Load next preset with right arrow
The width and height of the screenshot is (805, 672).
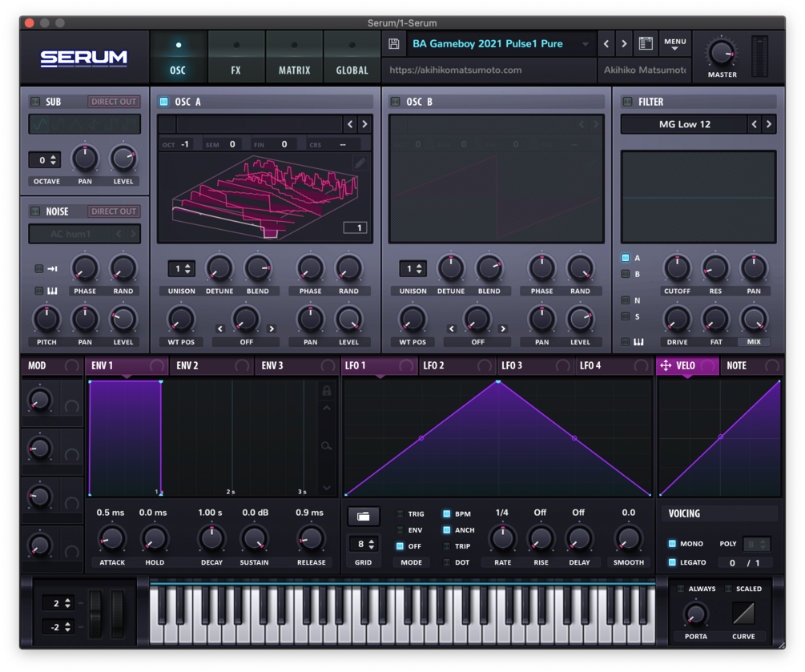pyautogui.click(x=624, y=43)
